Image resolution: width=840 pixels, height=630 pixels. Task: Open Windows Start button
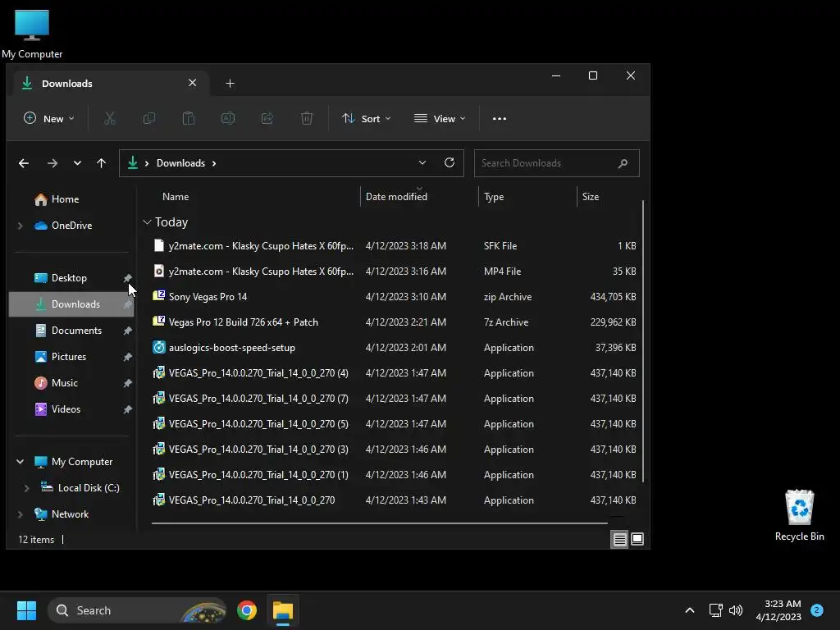tap(26, 610)
